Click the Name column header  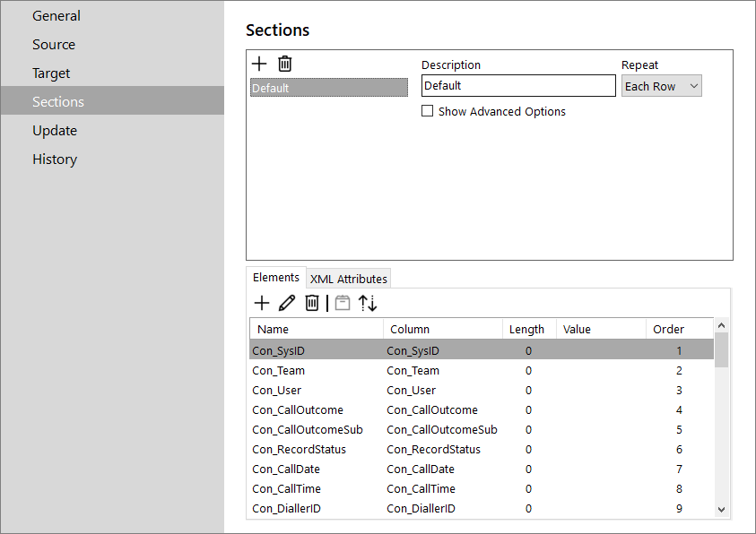(x=274, y=329)
